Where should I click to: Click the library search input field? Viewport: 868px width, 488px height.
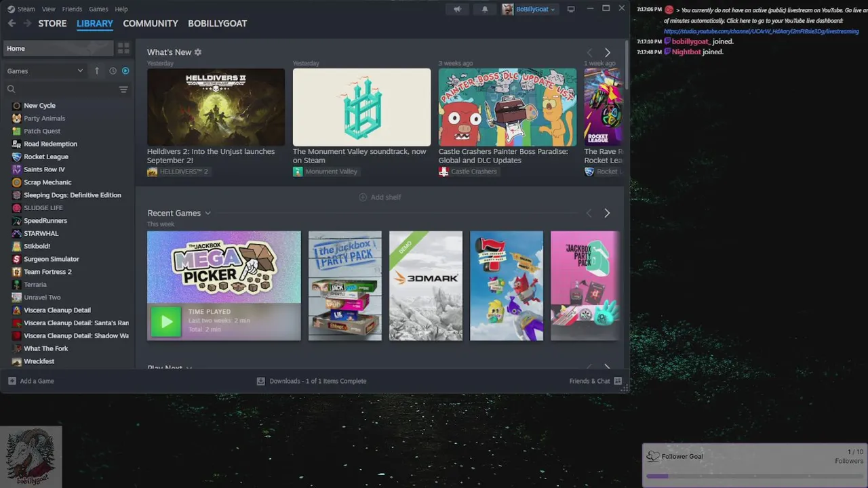point(66,89)
